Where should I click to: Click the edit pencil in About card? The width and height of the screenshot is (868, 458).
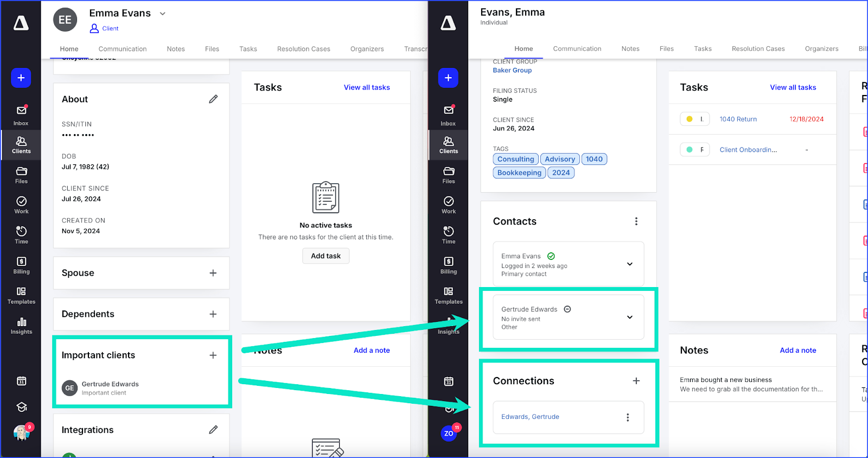click(213, 99)
